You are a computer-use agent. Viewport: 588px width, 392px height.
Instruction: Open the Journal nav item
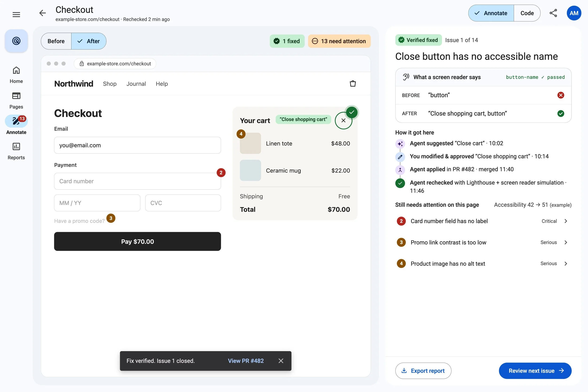(136, 84)
